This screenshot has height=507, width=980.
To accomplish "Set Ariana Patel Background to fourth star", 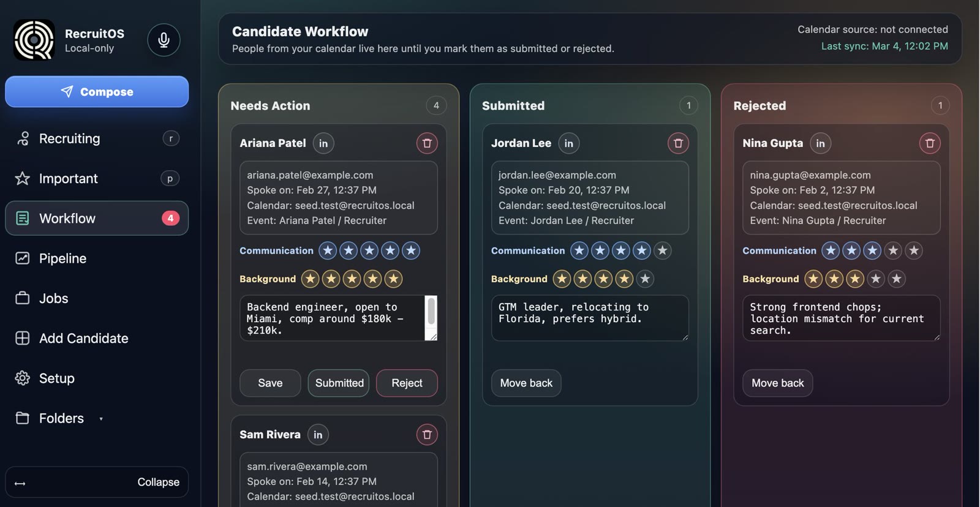I will [372, 279].
